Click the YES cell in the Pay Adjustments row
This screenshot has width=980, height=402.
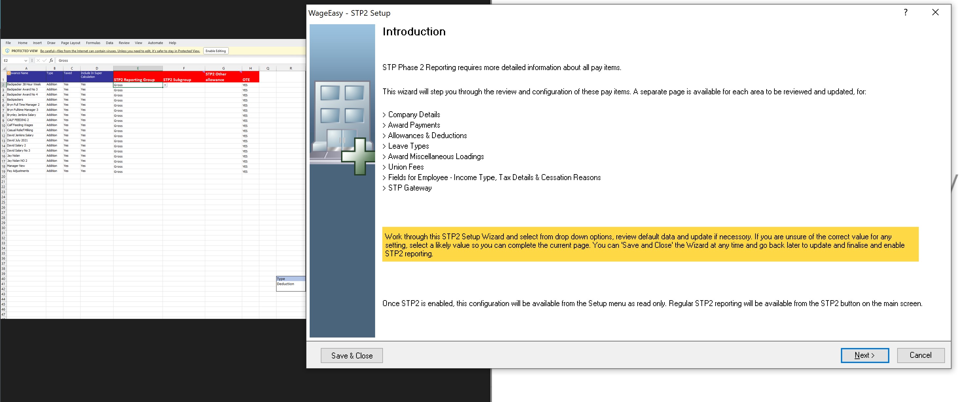(x=250, y=172)
